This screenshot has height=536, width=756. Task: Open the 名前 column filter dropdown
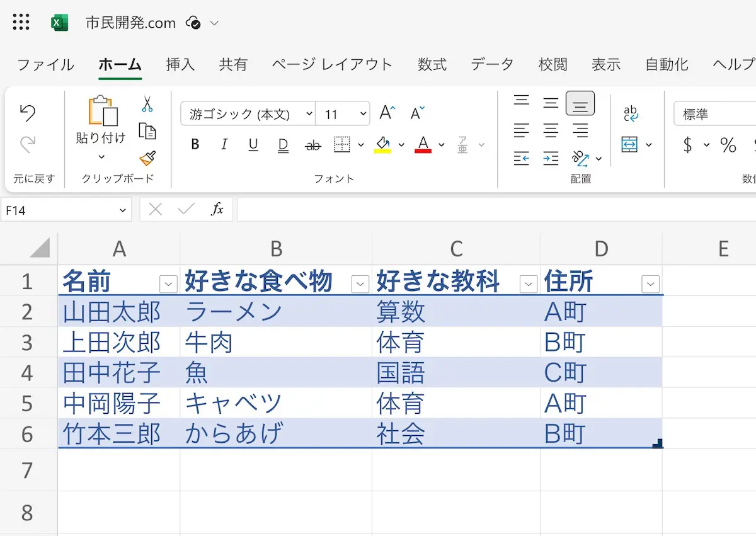(168, 284)
